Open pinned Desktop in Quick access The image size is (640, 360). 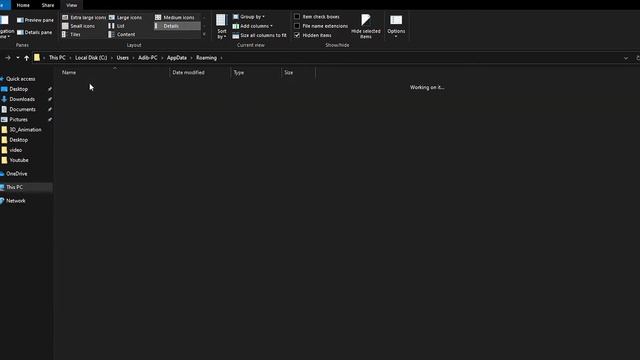[x=19, y=89]
